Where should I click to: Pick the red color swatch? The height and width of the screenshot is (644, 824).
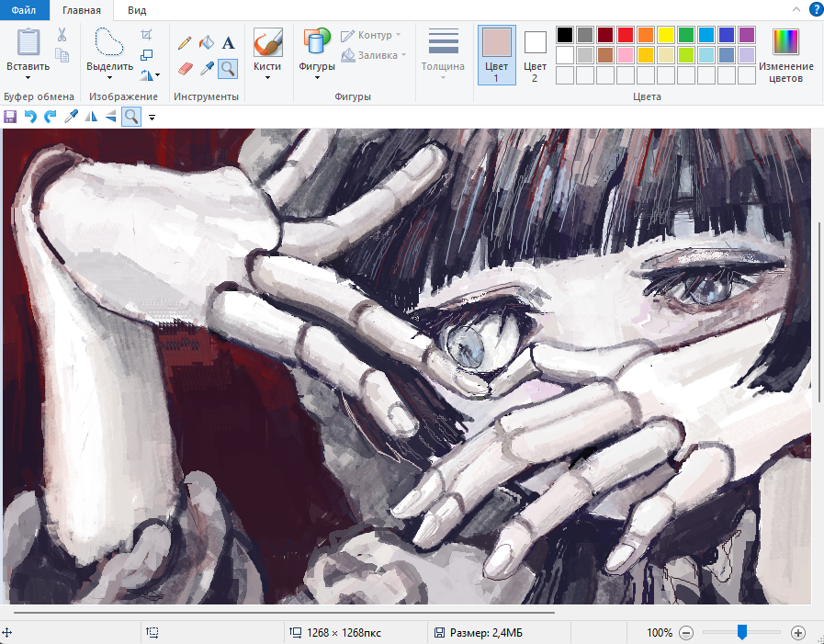626,35
